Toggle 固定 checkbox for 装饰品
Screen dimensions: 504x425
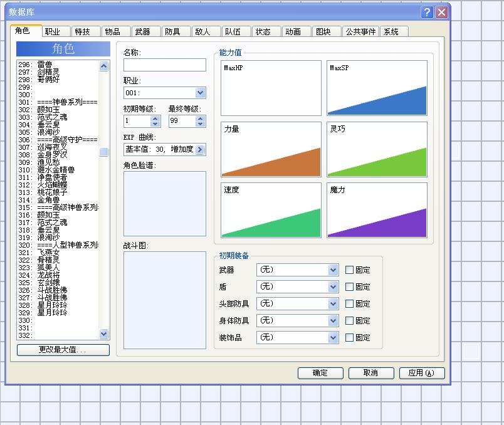(349, 338)
